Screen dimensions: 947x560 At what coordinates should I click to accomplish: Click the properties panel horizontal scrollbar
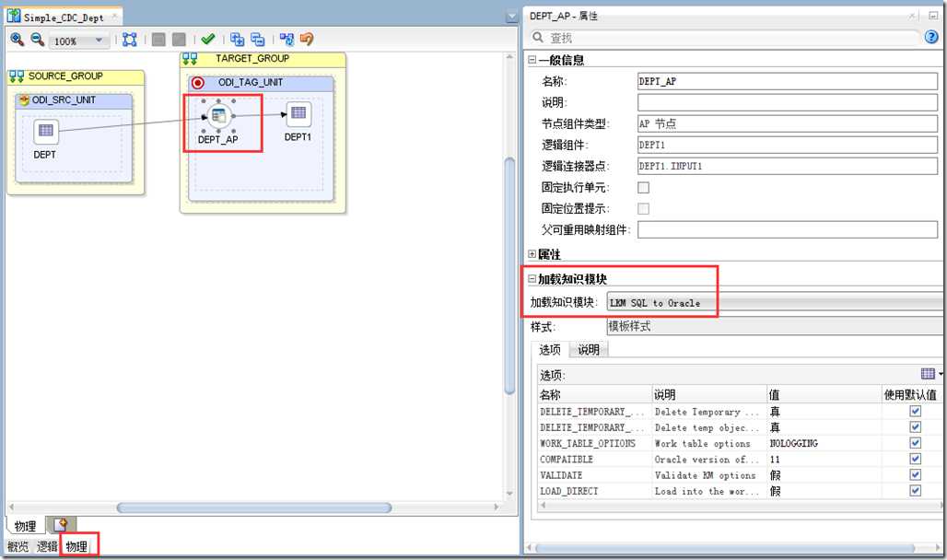[x=725, y=548]
